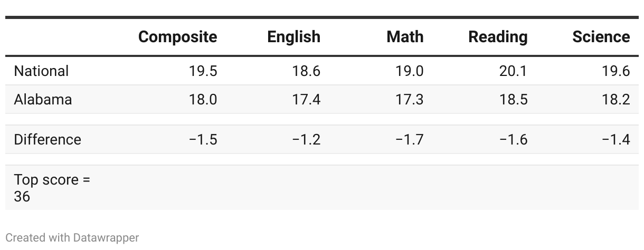Select Alabama science score 18.2
Screen dimensions: 644x250
coord(616,99)
